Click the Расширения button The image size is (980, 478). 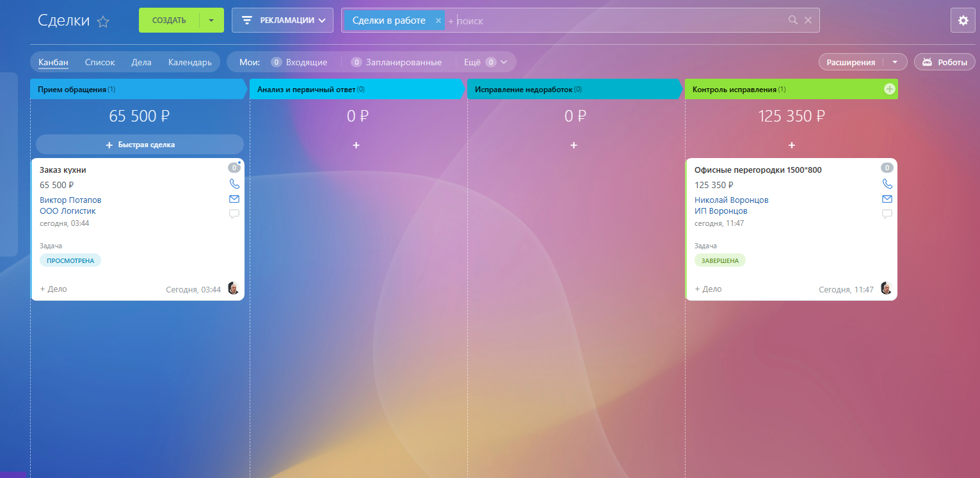pyautogui.click(x=851, y=62)
